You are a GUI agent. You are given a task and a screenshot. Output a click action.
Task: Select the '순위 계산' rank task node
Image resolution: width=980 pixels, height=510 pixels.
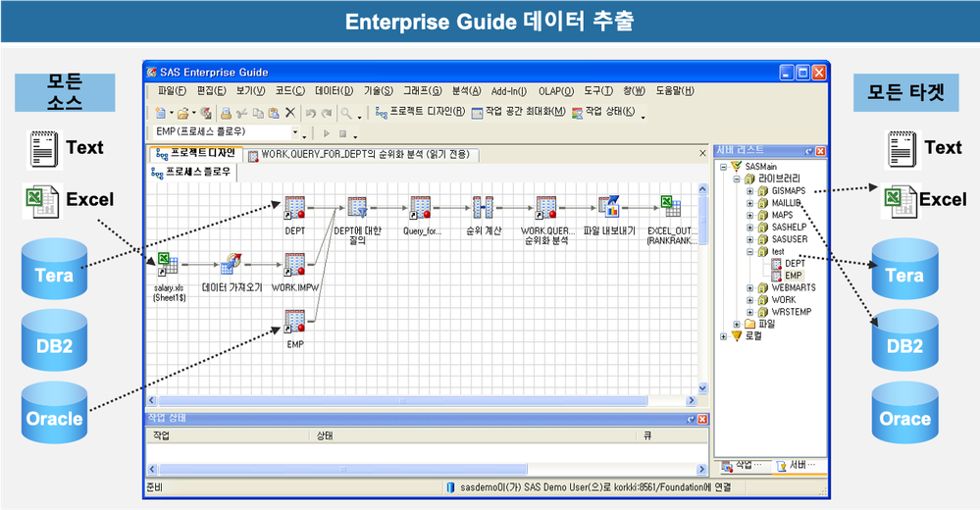point(483,208)
